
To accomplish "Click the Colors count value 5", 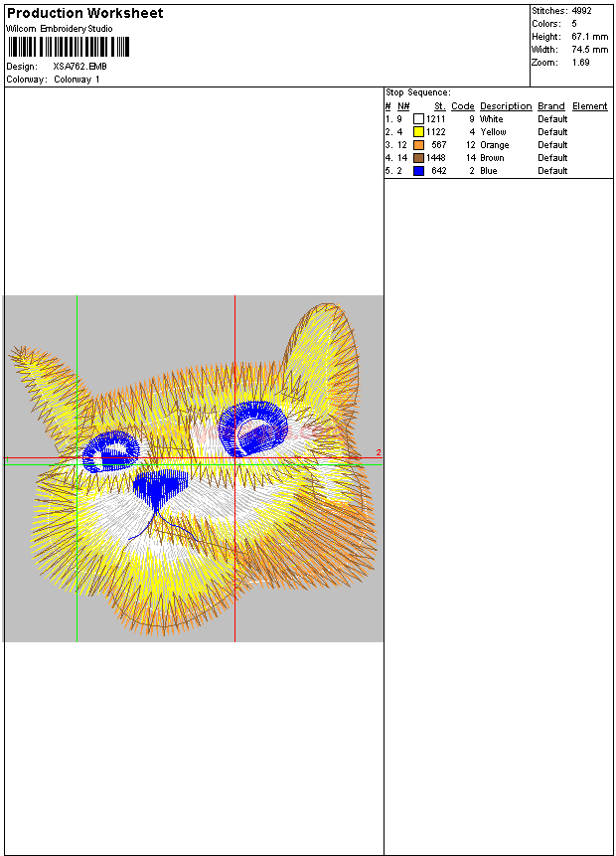I will point(574,24).
